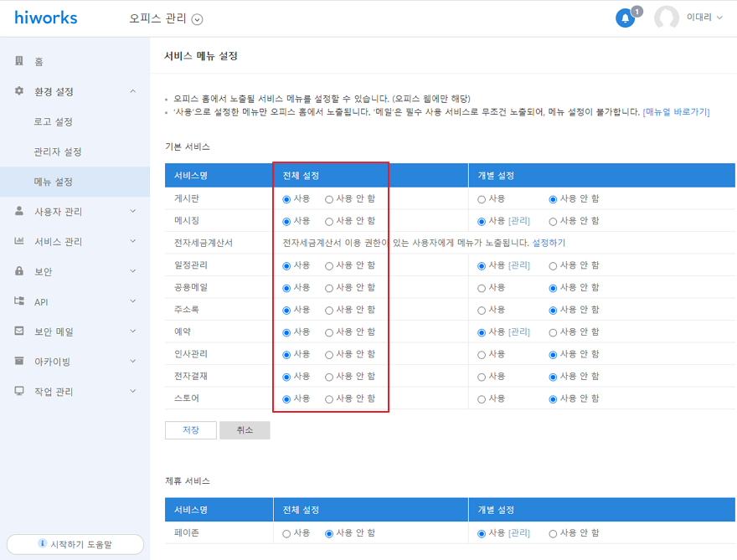Open the 오피스 관리 dropdown arrow
Viewport: 737px width, 560px height.
[x=198, y=19]
